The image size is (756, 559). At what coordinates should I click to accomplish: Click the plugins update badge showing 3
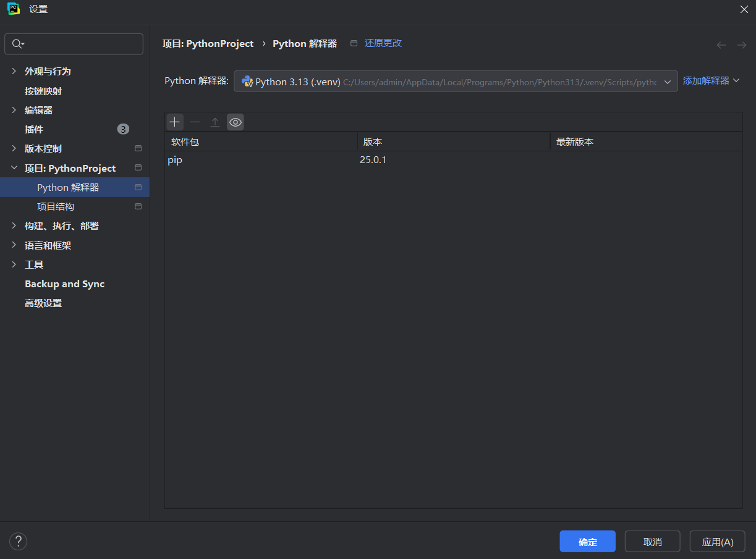coord(123,129)
